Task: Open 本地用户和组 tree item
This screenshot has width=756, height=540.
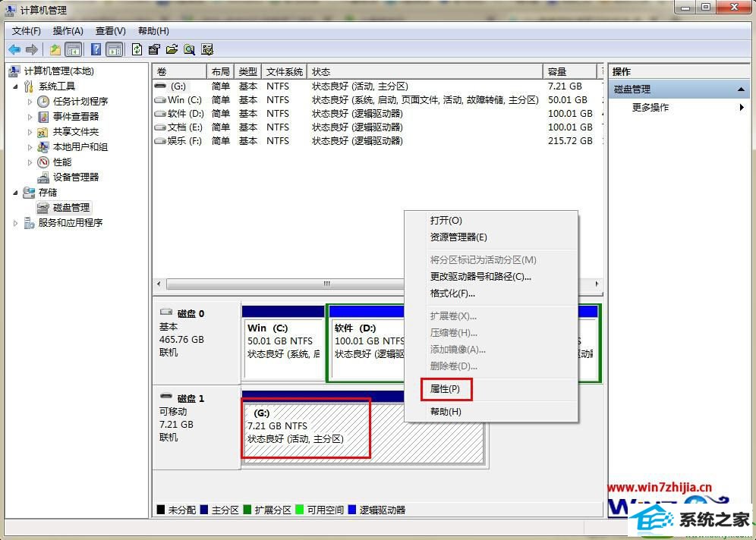Action: point(80,147)
